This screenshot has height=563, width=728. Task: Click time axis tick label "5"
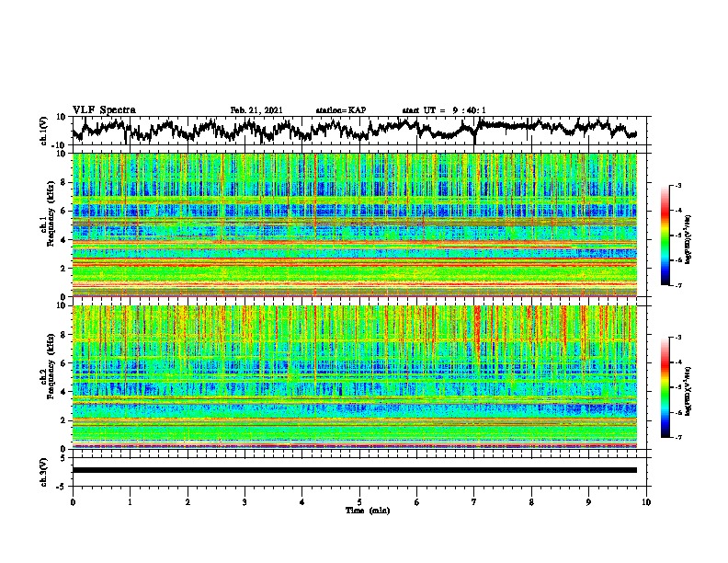point(359,502)
